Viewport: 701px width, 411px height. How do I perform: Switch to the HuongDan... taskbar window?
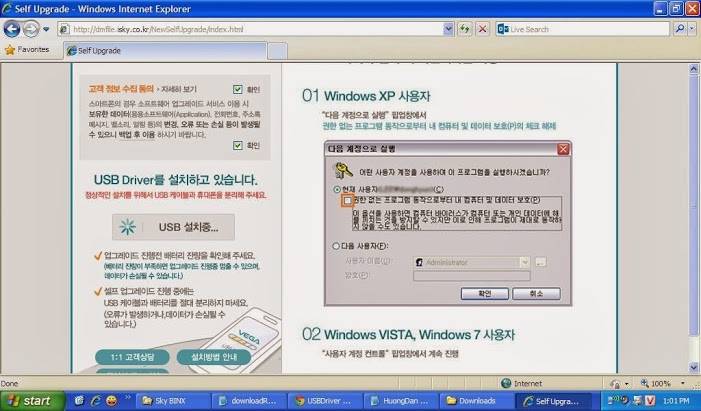pyautogui.click(x=400, y=401)
